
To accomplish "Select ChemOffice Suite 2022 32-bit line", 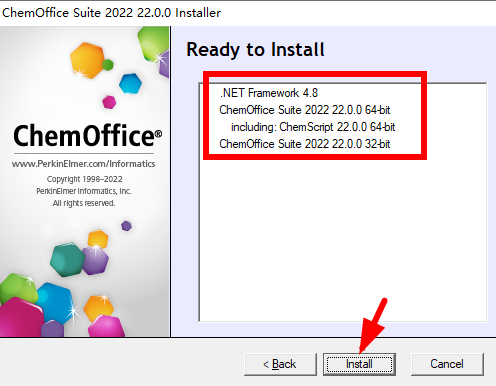I will click(305, 144).
